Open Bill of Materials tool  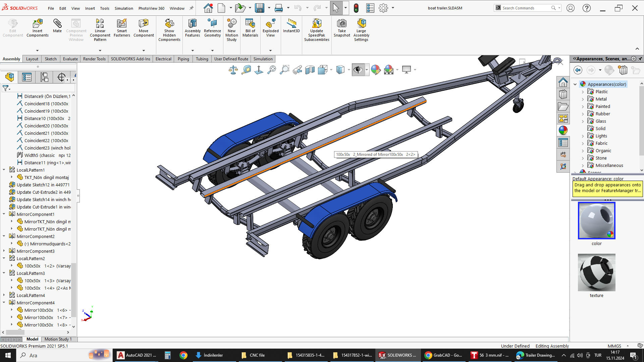point(250,23)
